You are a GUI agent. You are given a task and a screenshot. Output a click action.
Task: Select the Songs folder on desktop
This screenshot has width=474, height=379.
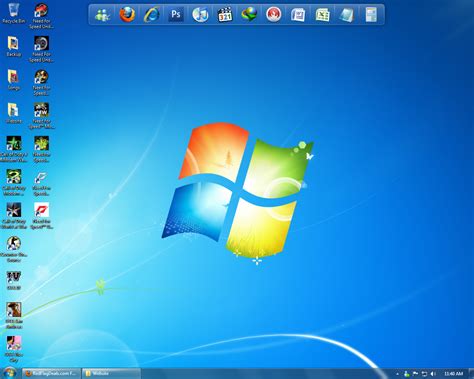(x=13, y=80)
